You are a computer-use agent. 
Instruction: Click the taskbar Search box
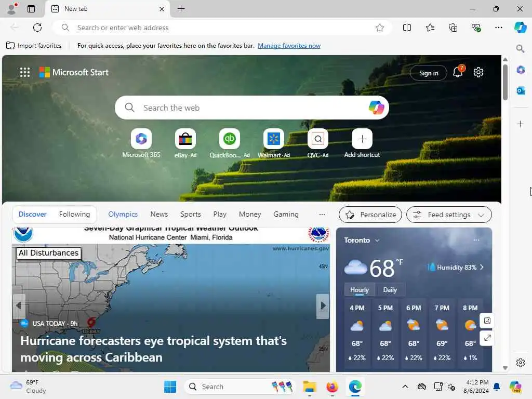tap(240, 387)
